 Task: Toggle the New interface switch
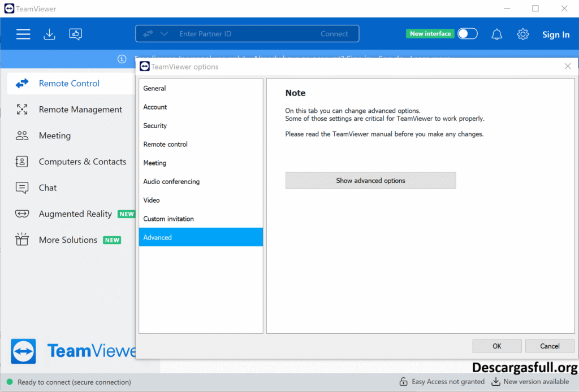point(468,33)
